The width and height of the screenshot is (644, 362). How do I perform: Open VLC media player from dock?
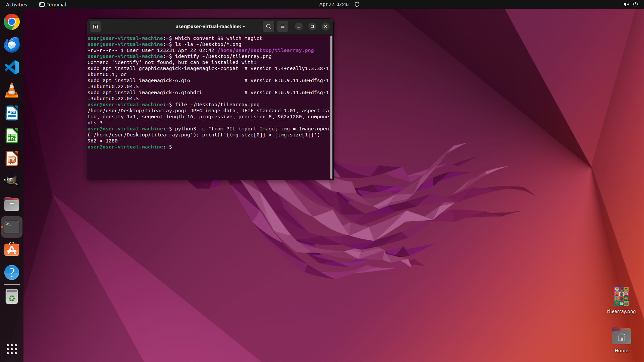pyautogui.click(x=12, y=90)
